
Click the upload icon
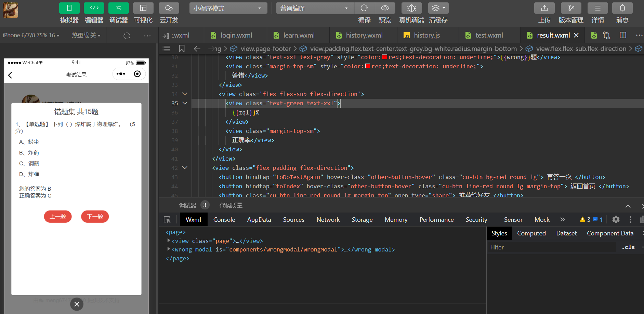(x=544, y=8)
